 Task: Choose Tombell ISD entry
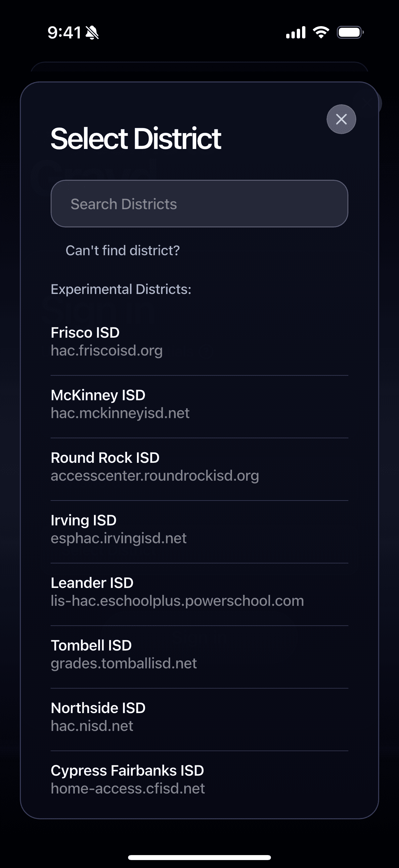199,654
